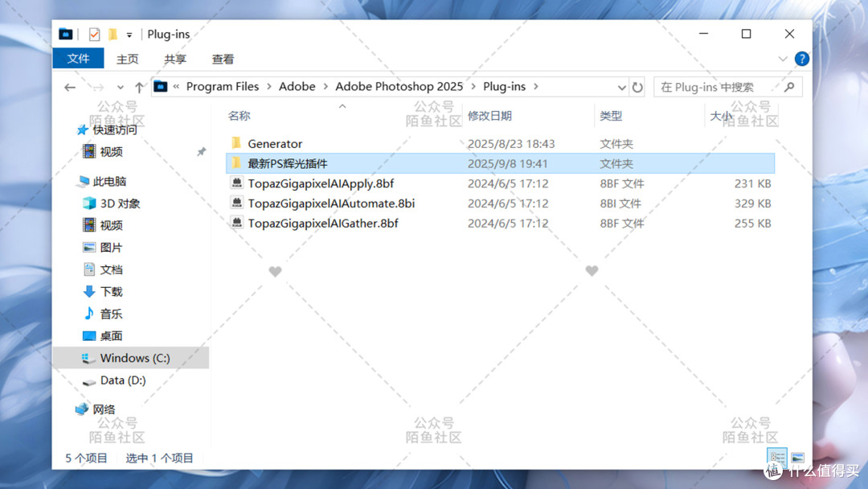868x489 pixels.
Task: Open 快速访问 in the navigation pane
Action: point(115,129)
